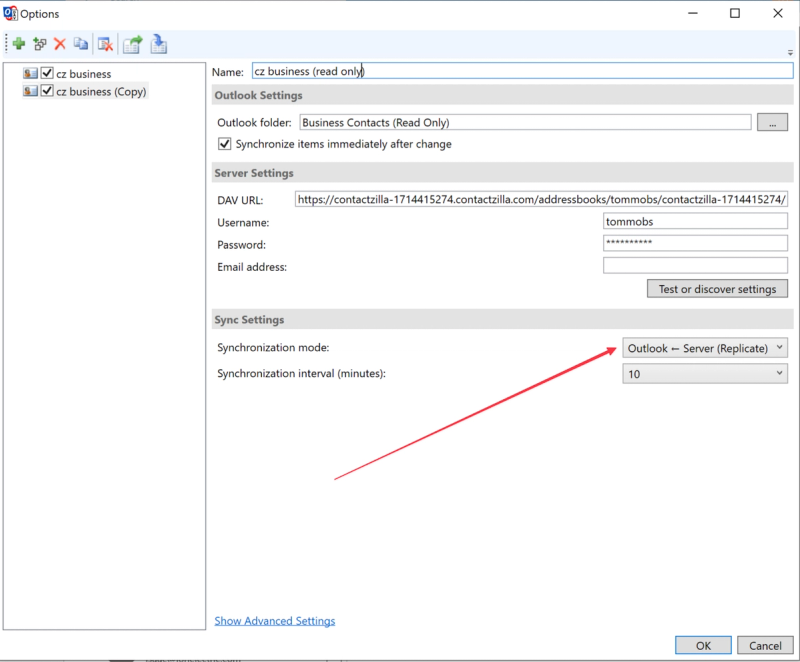Import profiles from file icon
800x662 pixels.
159,44
